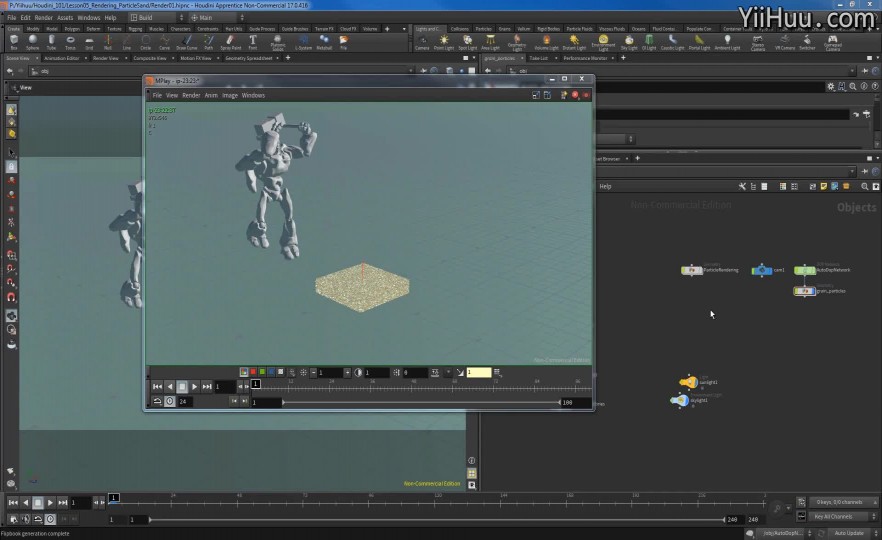
Task: Create a Point Light from shelf
Action: click(444, 42)
